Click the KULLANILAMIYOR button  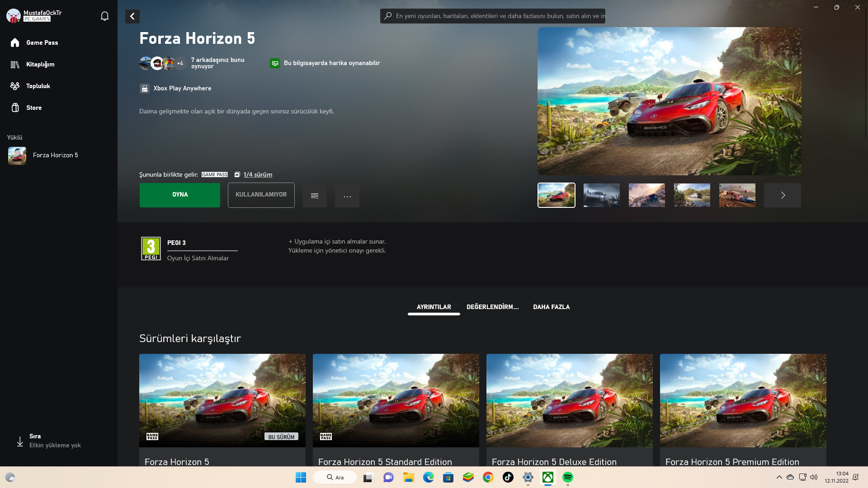coord(261,195)
